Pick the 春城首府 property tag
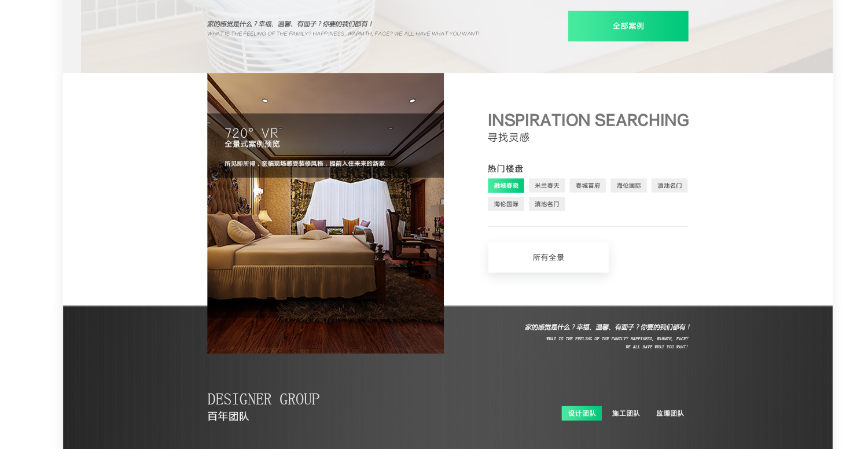868x449 pixels. click(x=588, y=186)
